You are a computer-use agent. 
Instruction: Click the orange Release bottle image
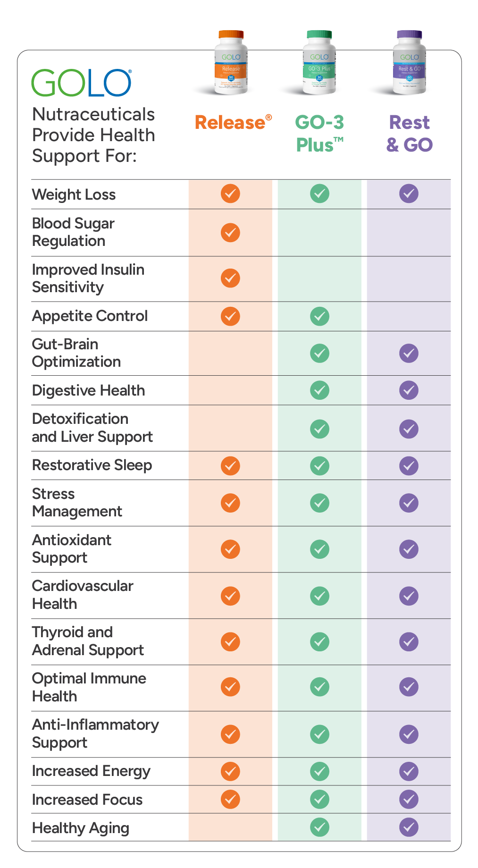coord(231,62)
